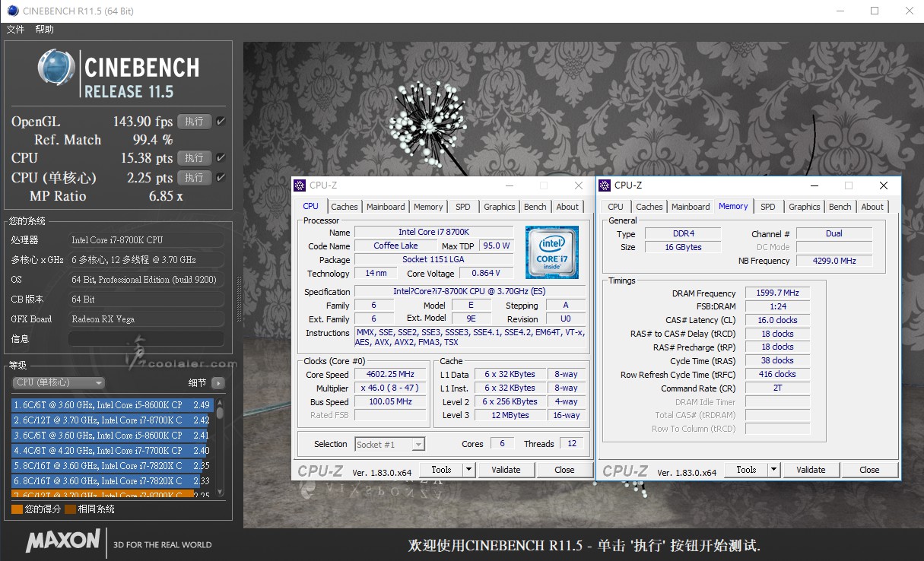Click CPU-Z title icon in Memory window
Viewport: 924px width, 561px height.
(605, 185)
